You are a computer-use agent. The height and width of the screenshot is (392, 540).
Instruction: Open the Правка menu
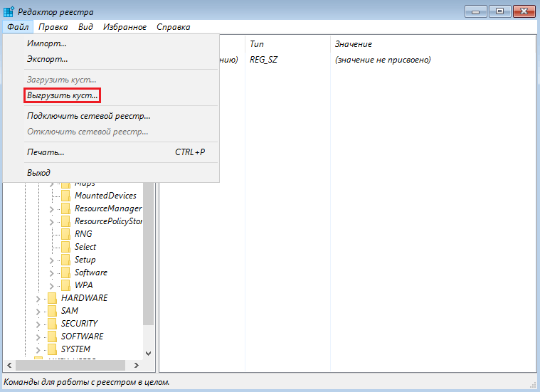(53, 27)
